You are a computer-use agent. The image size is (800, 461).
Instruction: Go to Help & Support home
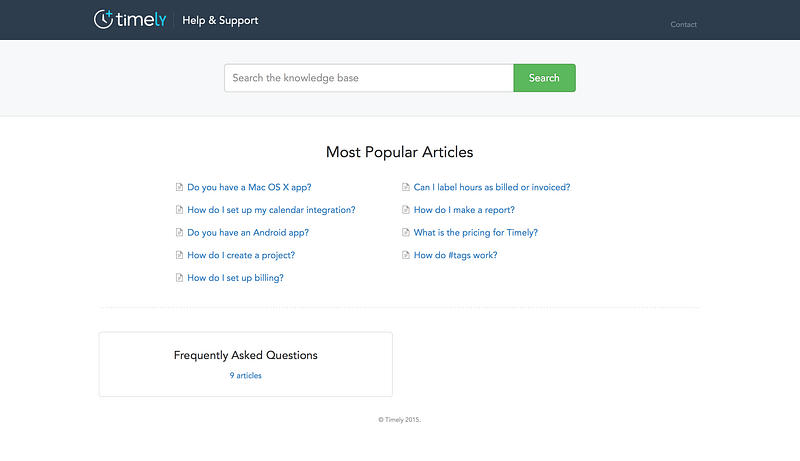pos(220,20)
